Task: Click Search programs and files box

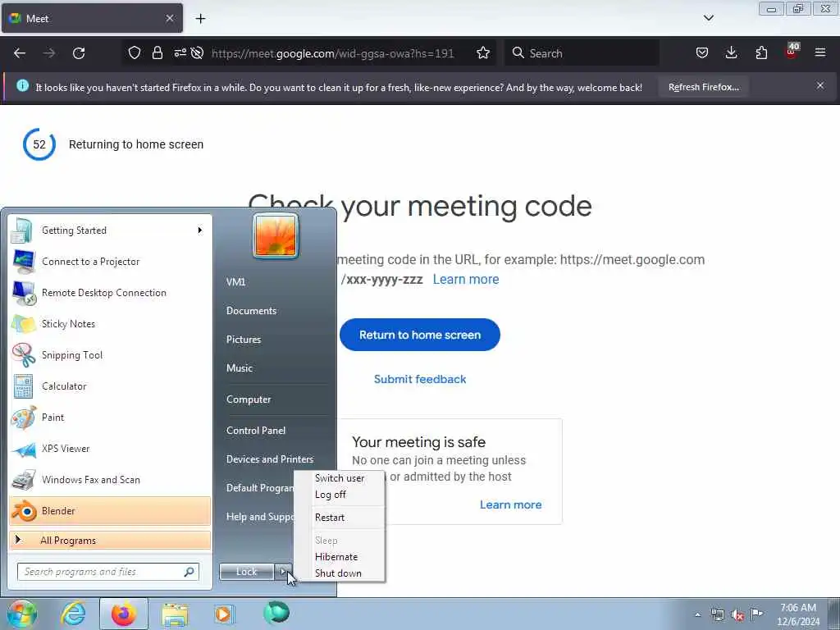Action: (107, 572)
